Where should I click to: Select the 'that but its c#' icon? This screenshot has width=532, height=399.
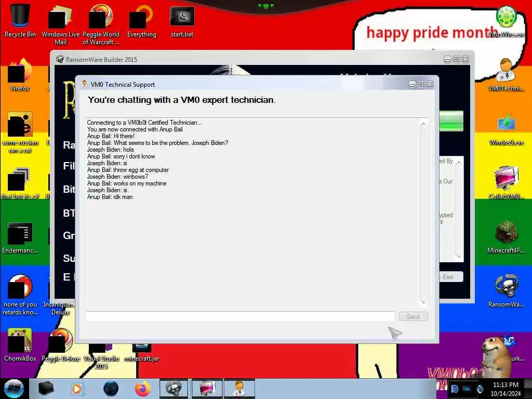20,182
